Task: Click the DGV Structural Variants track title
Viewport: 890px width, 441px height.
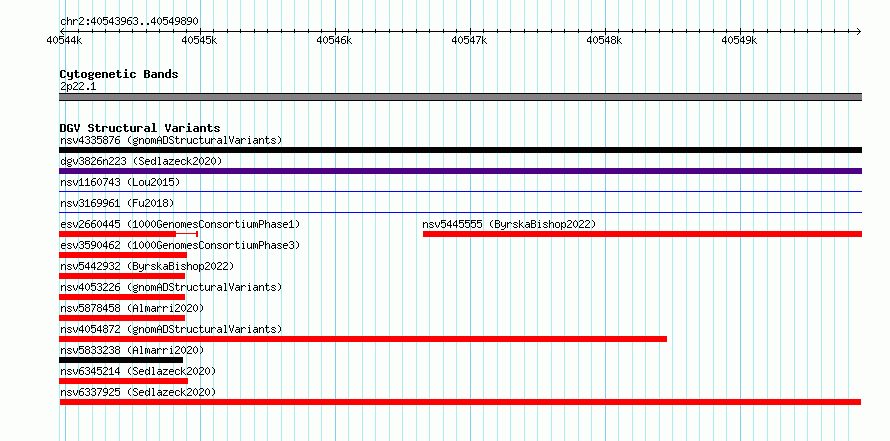Action: [140, 128]
